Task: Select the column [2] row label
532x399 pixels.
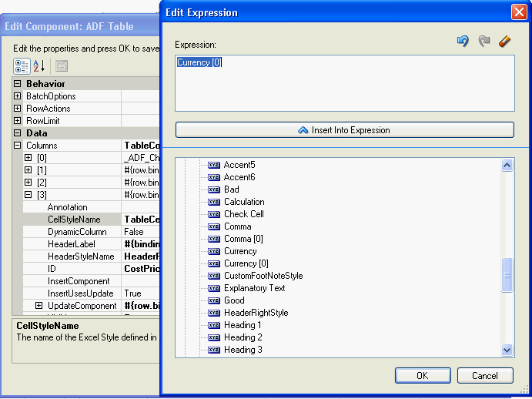Action: [42, 183]
